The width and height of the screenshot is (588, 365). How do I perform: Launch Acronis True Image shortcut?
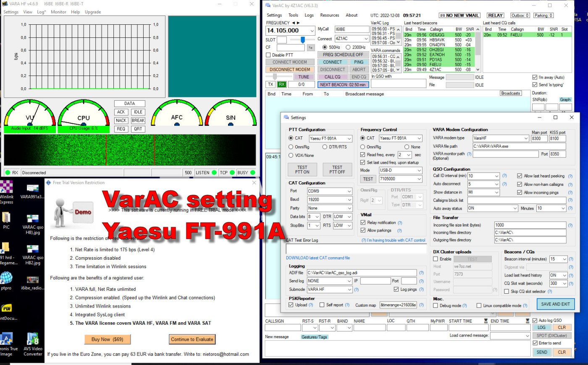tap(7, 344)
